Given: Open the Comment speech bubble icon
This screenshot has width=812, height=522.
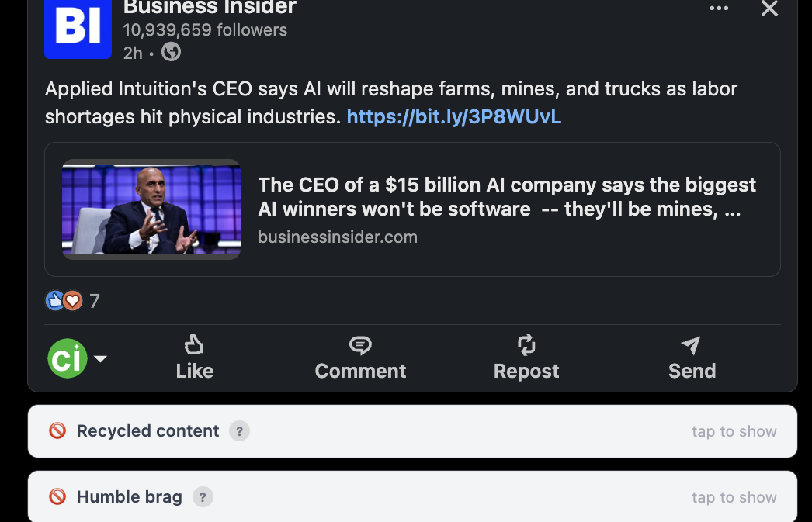Looking at the screenshot, I should pos(360,344).
